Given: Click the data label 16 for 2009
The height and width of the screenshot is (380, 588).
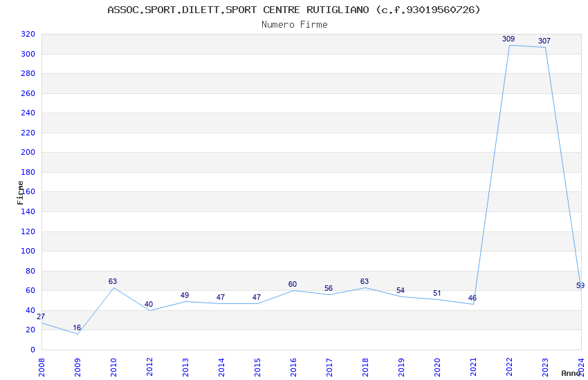Looking at the screenshot, I should pos(77,327).
